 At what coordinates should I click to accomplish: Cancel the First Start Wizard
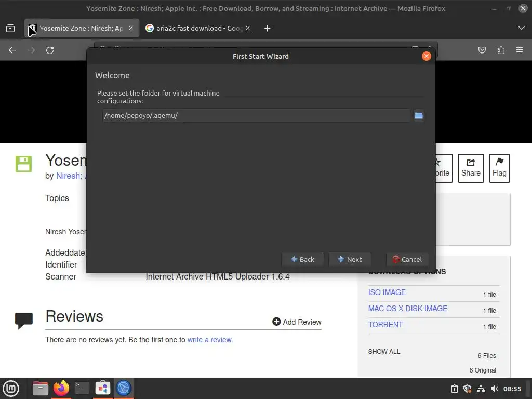coord(407,260)
